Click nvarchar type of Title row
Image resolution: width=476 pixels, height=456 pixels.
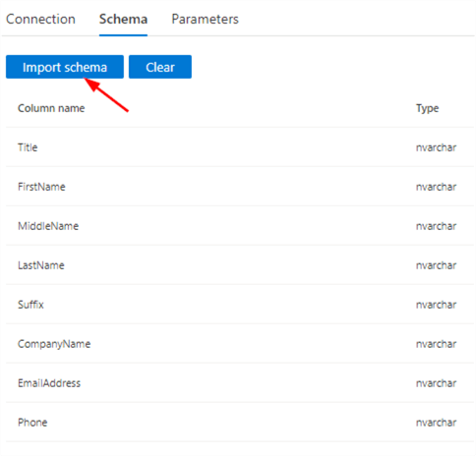coord(436,147)
